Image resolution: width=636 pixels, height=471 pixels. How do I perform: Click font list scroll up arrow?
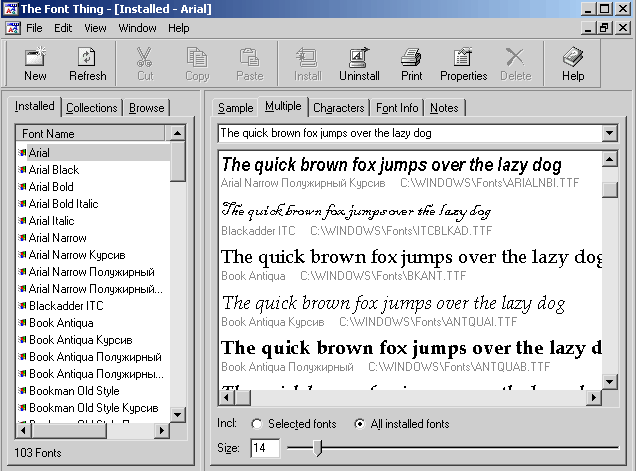177,133
